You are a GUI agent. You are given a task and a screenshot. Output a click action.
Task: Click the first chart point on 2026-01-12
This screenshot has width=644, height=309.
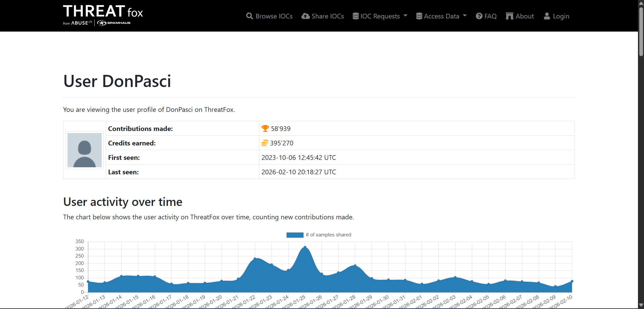(88, 281)
